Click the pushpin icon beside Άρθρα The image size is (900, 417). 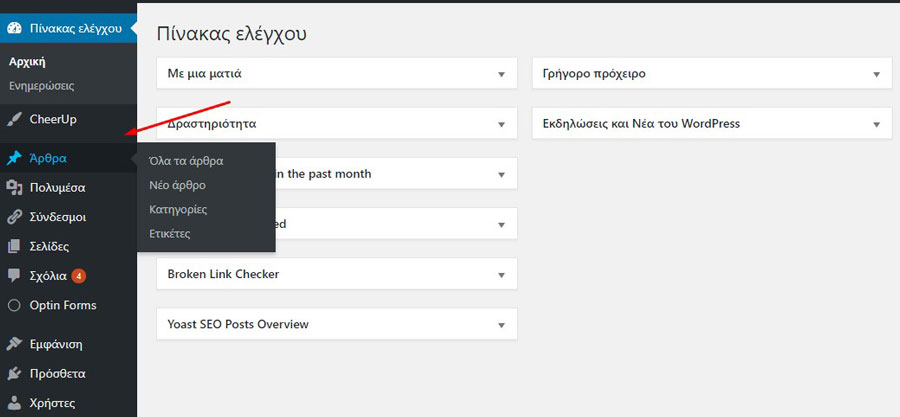[x=14, y=158]
